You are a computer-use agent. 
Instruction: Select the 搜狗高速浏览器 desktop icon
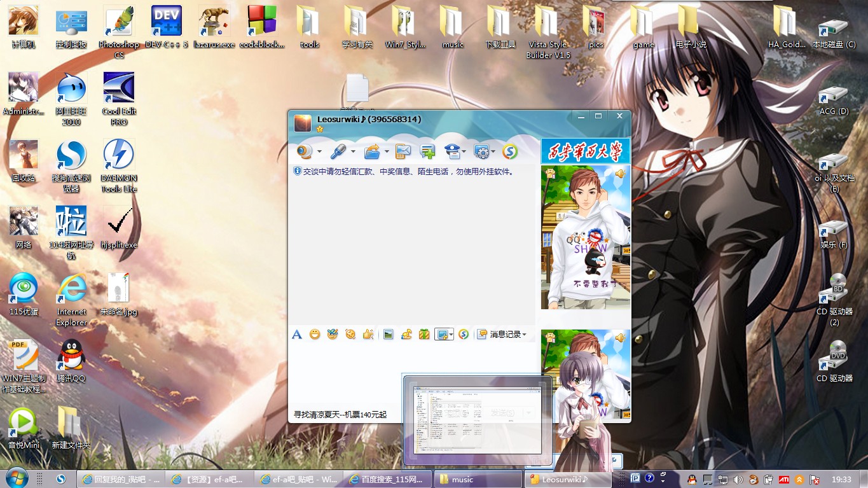click(71, 165)
